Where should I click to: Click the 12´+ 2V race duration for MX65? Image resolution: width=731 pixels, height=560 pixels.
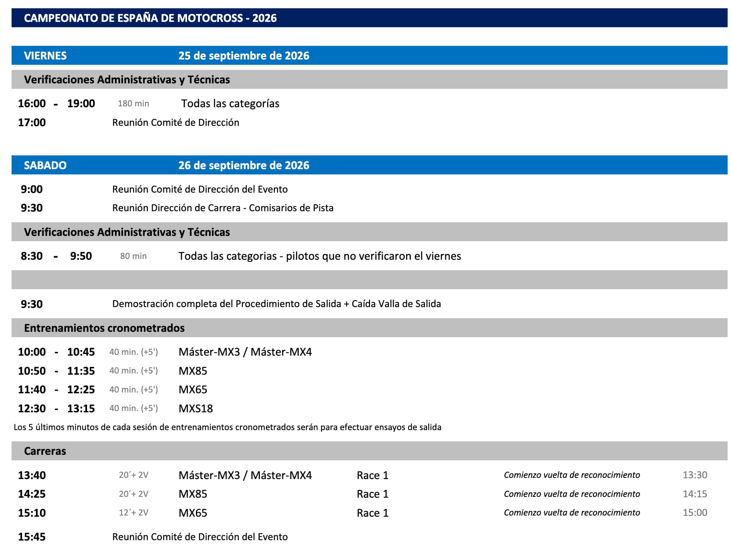(x=134, y=513)
